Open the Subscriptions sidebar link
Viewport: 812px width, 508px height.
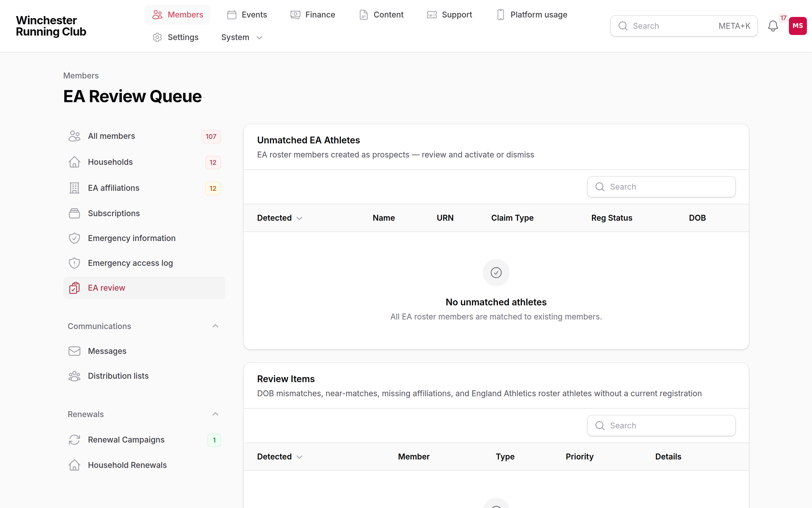[144, 213]
